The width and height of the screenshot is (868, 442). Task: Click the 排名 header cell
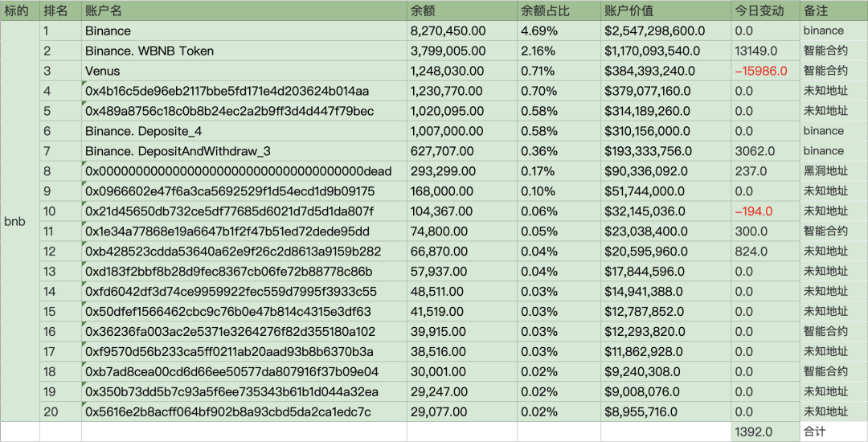(60, 10)
